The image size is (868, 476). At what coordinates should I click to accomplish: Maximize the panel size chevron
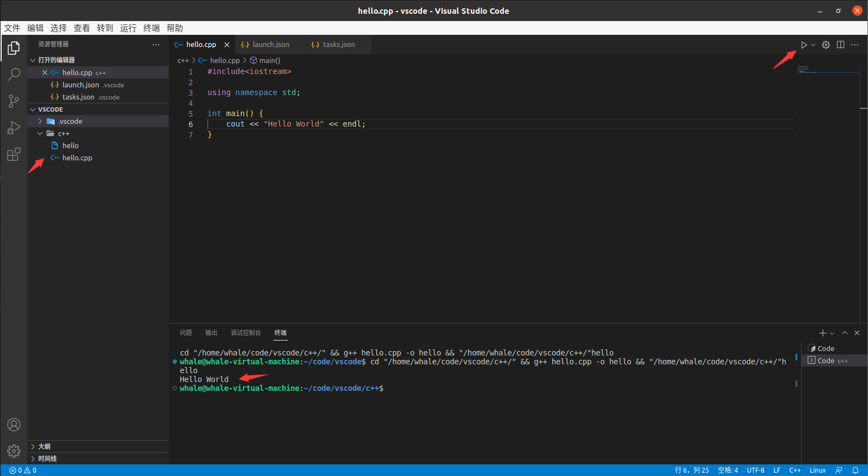[845, 333]
